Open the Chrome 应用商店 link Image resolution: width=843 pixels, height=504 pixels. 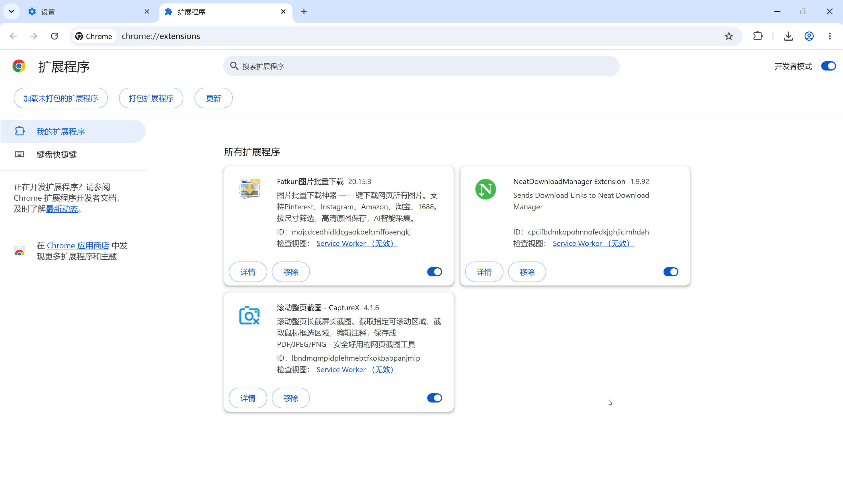[x=78, y=245]
